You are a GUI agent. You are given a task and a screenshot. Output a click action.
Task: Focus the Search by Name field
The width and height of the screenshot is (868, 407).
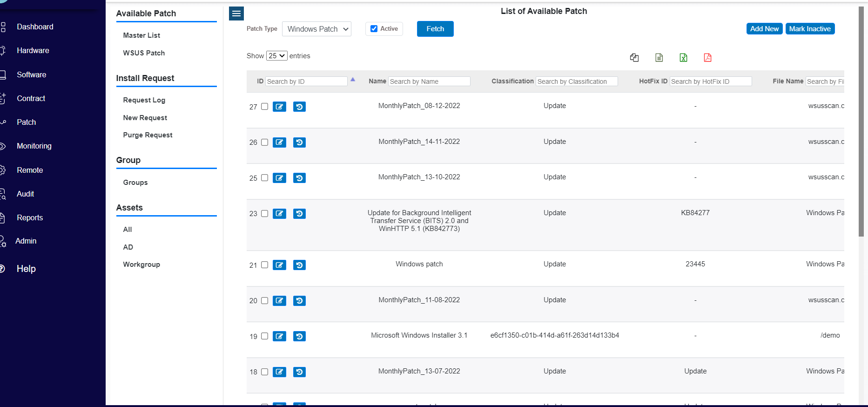click(429, 81)
